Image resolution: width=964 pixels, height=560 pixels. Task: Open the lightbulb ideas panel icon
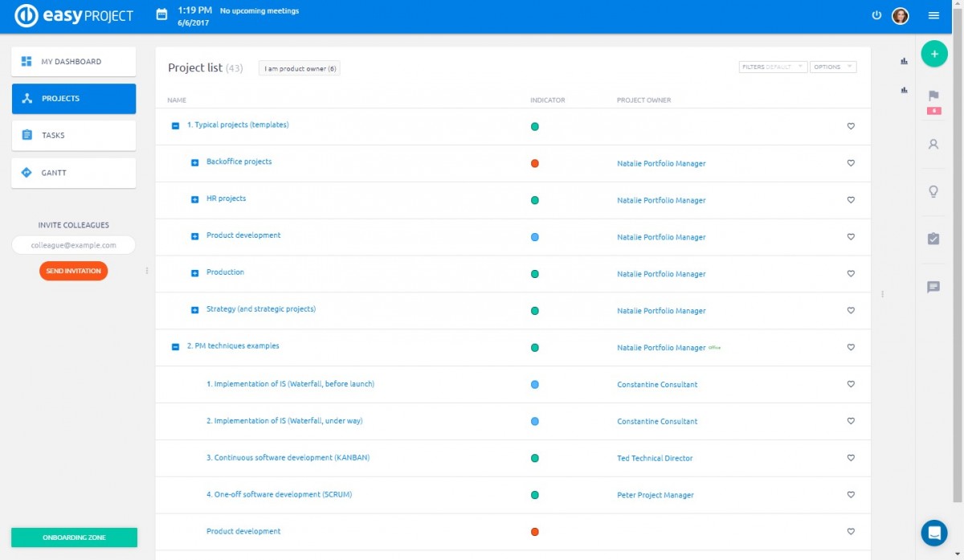[x=933, y=191]
